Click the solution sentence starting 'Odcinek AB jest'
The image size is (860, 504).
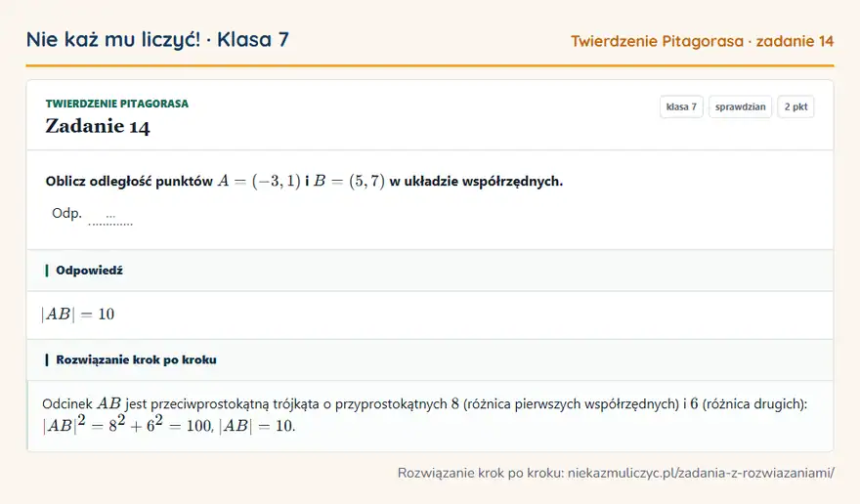(424, 404)
